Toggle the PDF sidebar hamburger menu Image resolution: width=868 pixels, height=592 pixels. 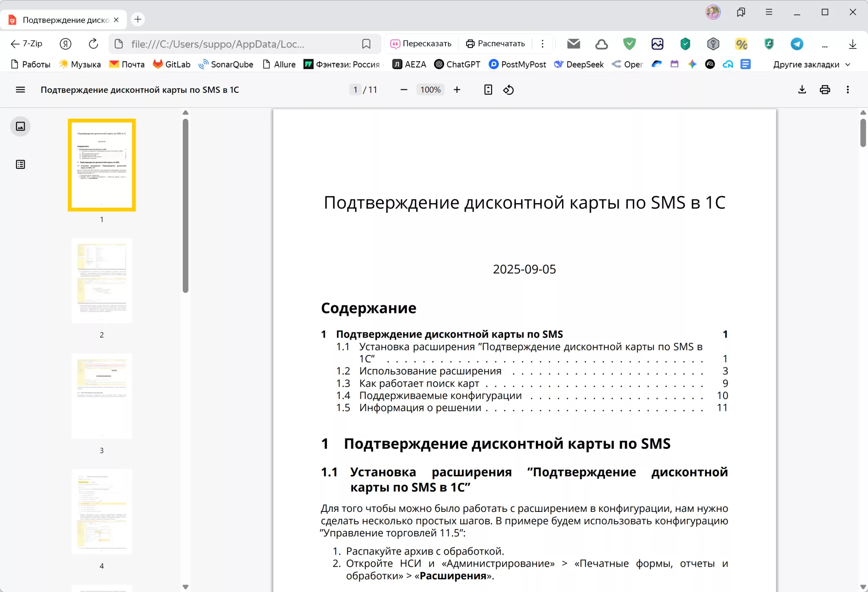coord(20,90)
